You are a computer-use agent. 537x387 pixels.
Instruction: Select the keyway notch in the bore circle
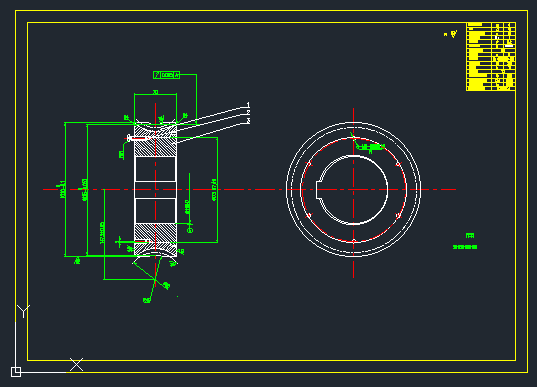tap(319, 189)
